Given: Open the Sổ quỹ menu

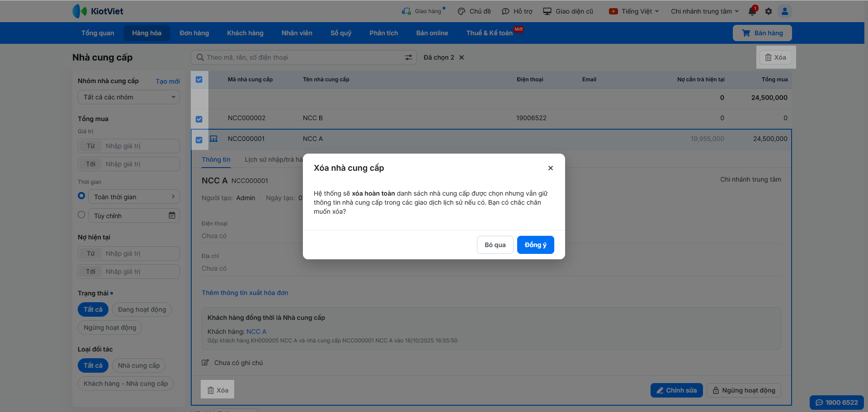Looking at the screenshot, I should (x=341, y=33).
